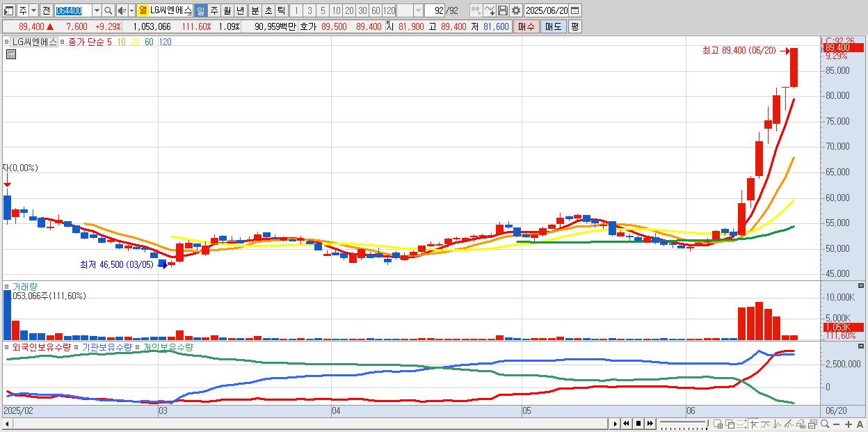
Task: Choose the 1 interval button
Action: pos(296,10)
